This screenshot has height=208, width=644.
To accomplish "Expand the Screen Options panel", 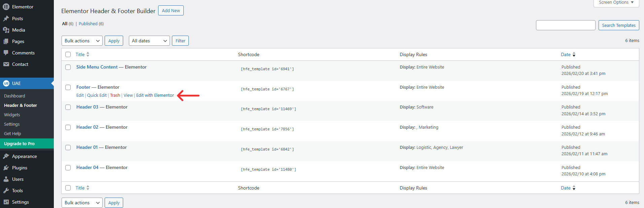I will 616,3.
